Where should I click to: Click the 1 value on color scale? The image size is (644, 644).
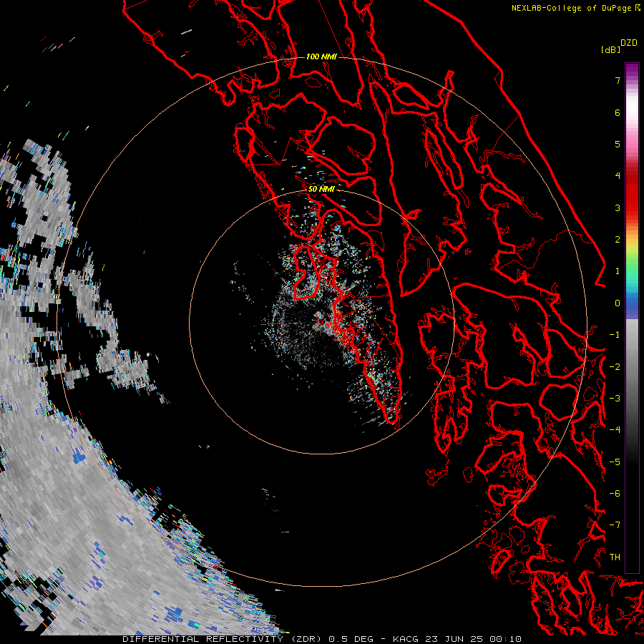click(x=618, y=271)
